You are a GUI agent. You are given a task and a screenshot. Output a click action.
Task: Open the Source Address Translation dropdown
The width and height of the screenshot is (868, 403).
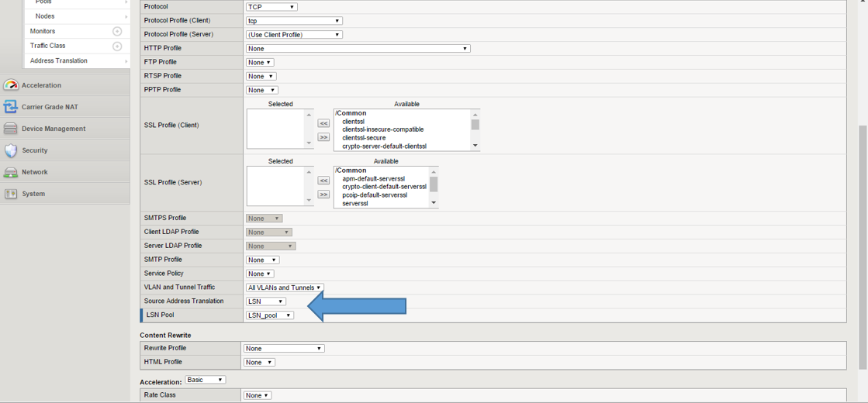265,301
